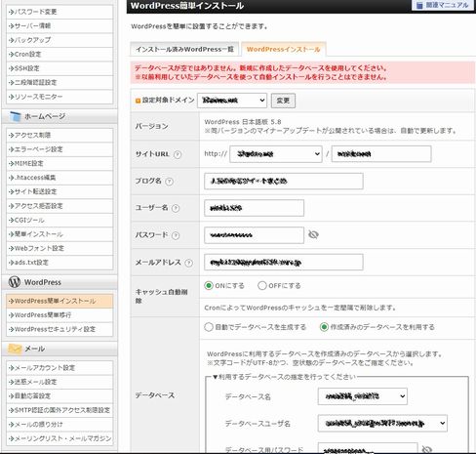Open CGIツール in sidebar
The width and height of the screenshot is (476, 454).
59,220
